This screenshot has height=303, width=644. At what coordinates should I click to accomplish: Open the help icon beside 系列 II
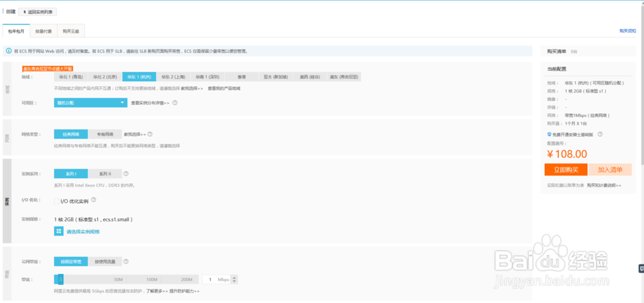coord(126,174)
